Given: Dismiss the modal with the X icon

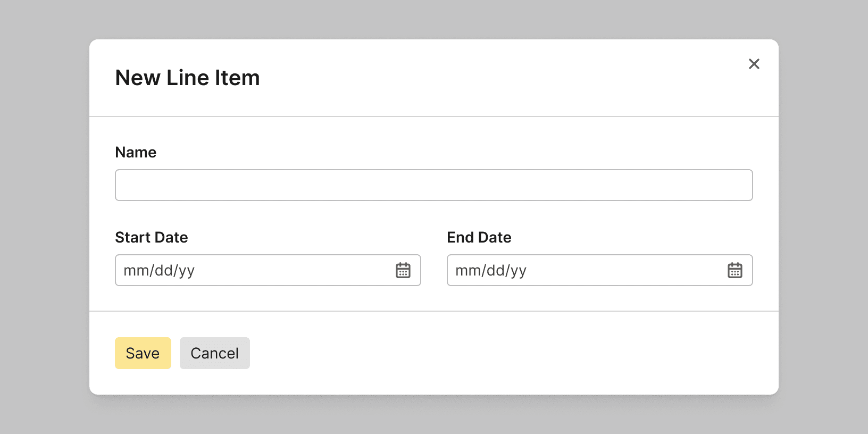Looking at the screenshot, I should [754, 64].
